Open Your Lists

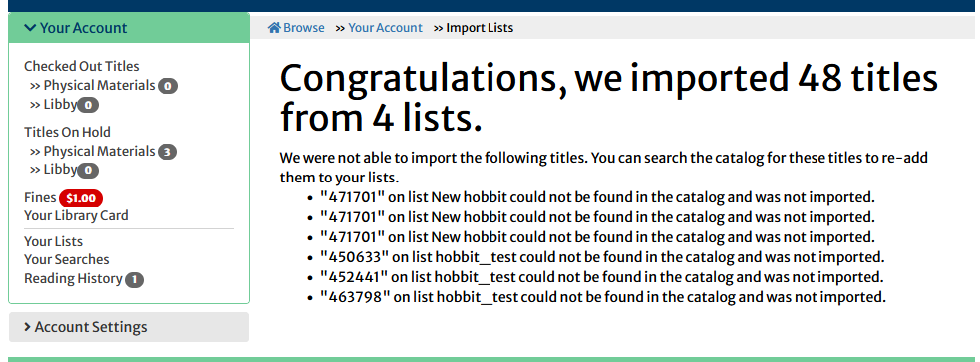point(53,241)
